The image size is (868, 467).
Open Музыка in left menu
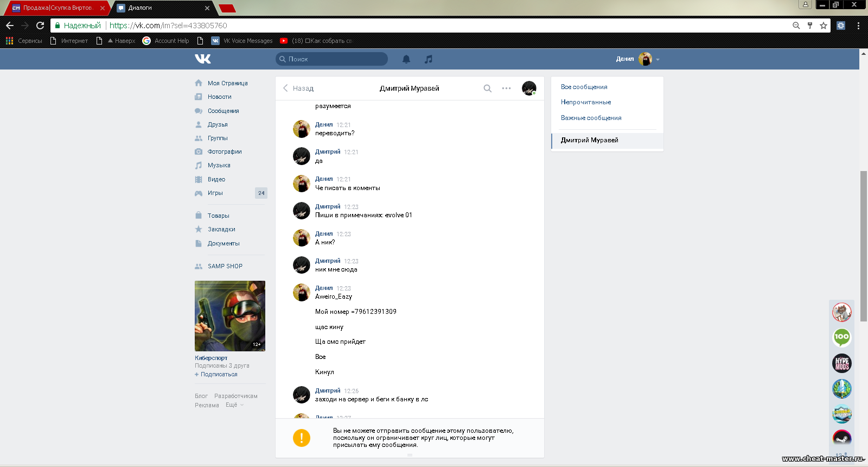pos(219,165)
